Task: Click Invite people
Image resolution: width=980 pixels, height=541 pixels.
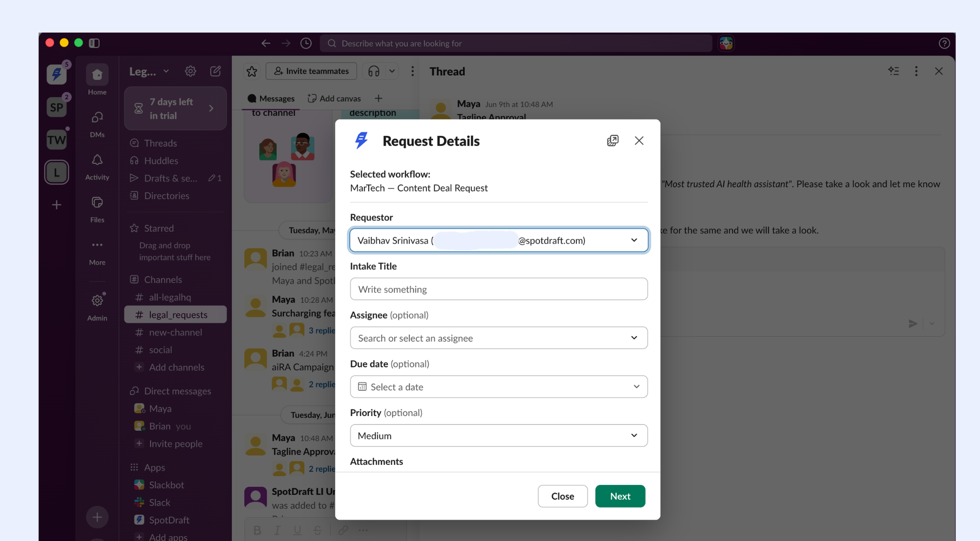Action: [x=175, y=444]
